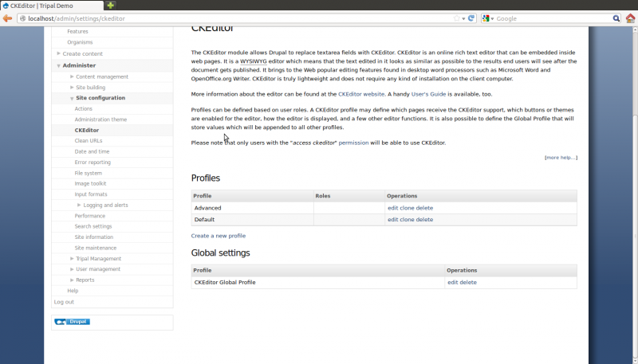638x364 pixels.
Task: Click the reload page icon in address bar
Action: [x=471, y=18]
